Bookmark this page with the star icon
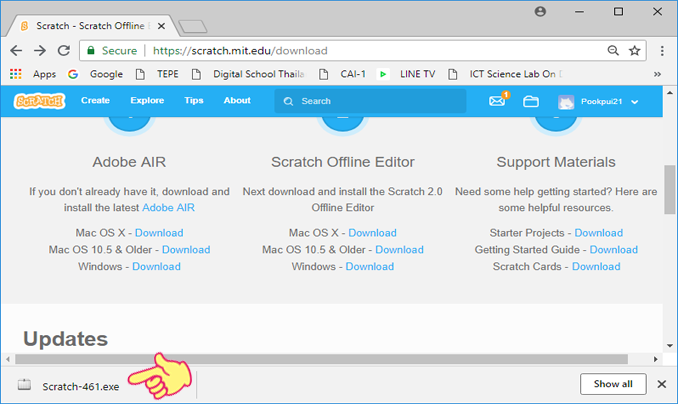Image resolution: width=678 pixels, height=404 pixels. click(634, 51)
